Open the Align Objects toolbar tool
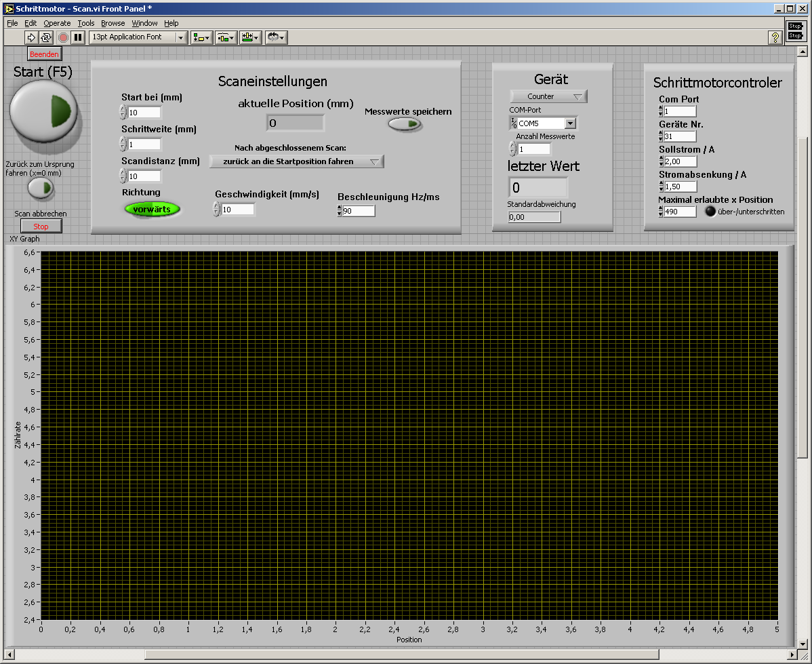Viewport: 812px width, 664px height. (x=201, y=37)
